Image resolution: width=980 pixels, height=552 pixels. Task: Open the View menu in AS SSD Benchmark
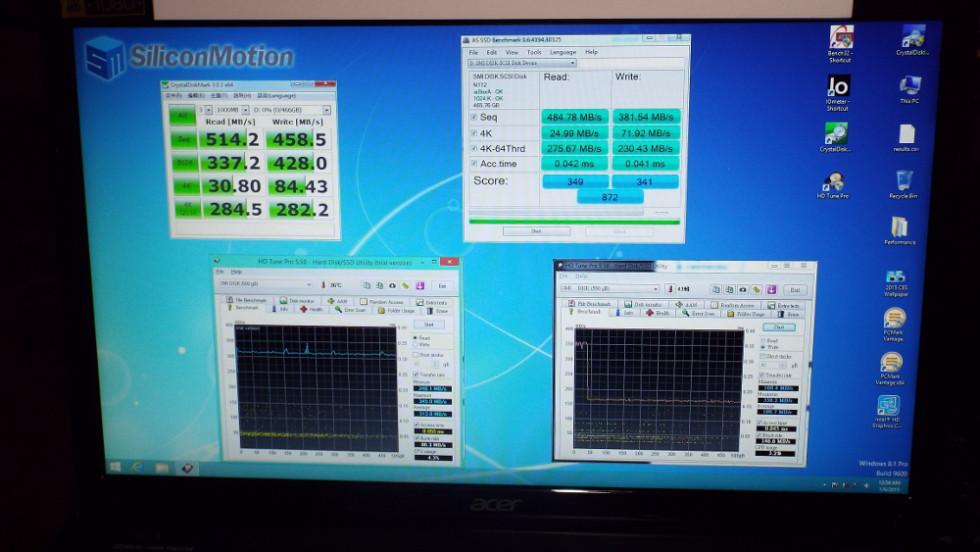pyautogui.click(x=512, y=53)
